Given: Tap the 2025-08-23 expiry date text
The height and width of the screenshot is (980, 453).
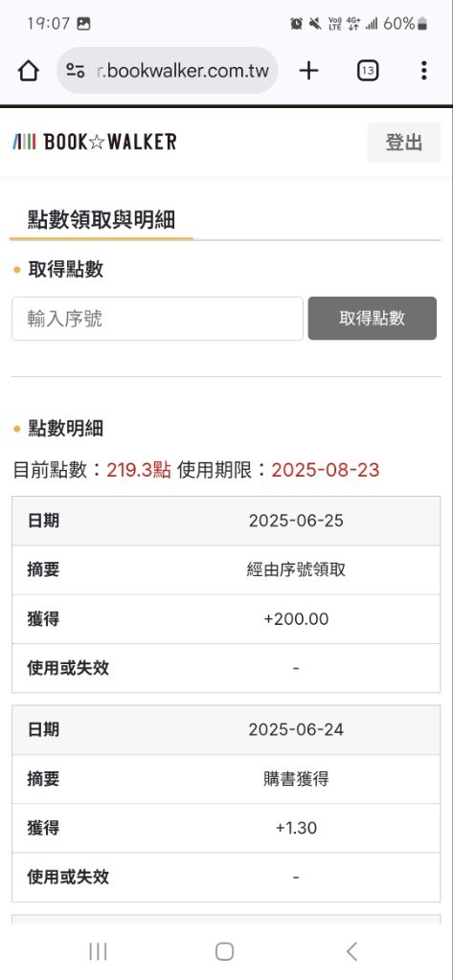Looking at the screenshot, I should pyautogui.click(x=326, y=470).
